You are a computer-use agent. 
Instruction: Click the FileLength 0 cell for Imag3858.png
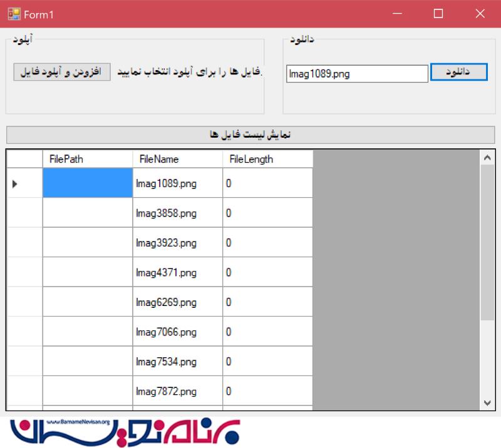tap(268, 213)
